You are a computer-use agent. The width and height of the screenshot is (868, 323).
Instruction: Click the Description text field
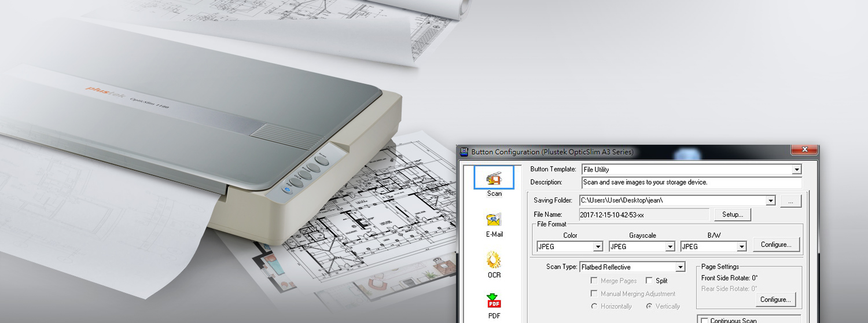(x=692, y=182)
